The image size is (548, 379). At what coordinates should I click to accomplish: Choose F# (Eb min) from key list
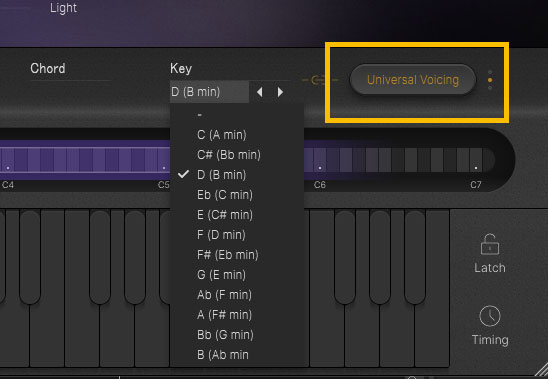[237, 255]
